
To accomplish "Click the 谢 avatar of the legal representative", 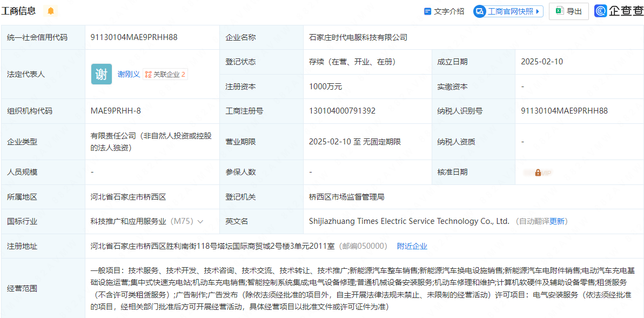I will (x=101, y=74).
